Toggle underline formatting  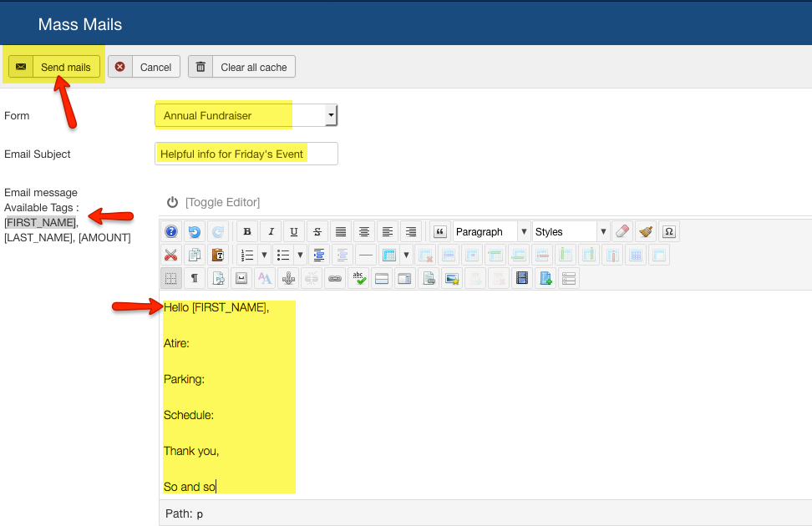tap(294, 232)
